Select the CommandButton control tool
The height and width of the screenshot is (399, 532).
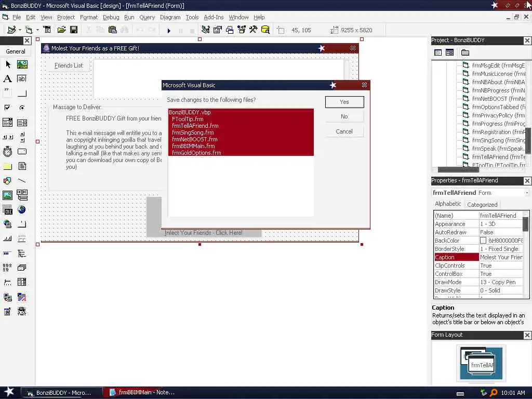22,94
